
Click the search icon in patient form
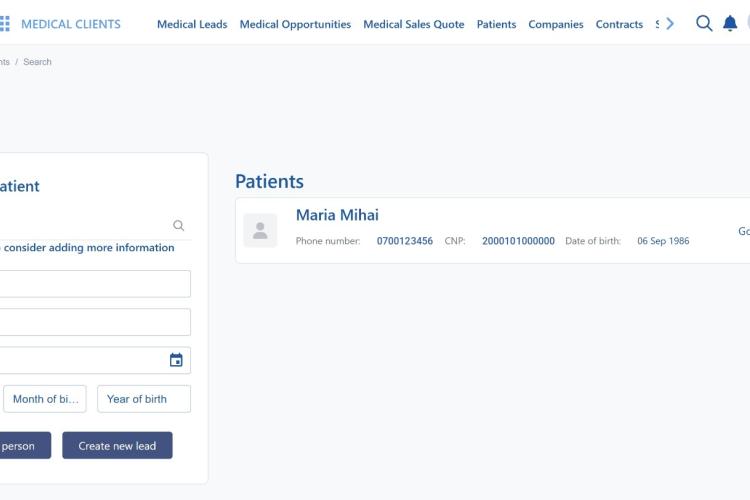[178, 225]
